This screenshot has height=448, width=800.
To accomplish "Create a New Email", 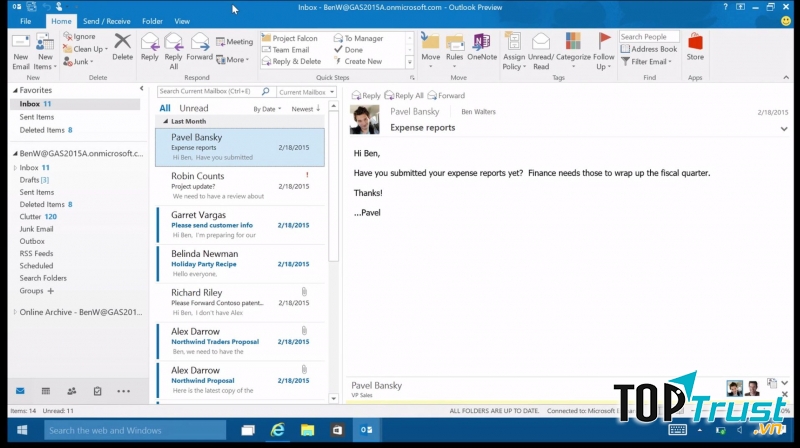I will point(21,51).
